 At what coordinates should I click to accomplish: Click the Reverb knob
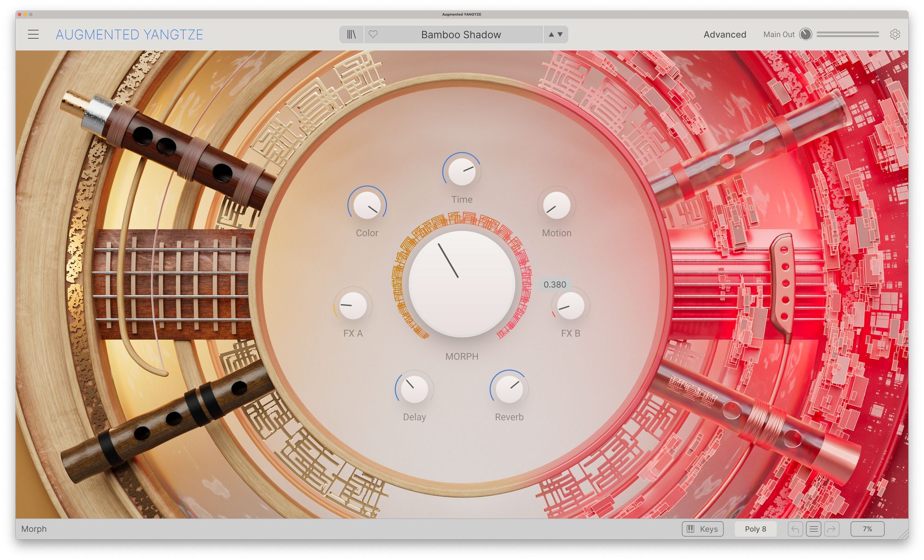[509, 389]
